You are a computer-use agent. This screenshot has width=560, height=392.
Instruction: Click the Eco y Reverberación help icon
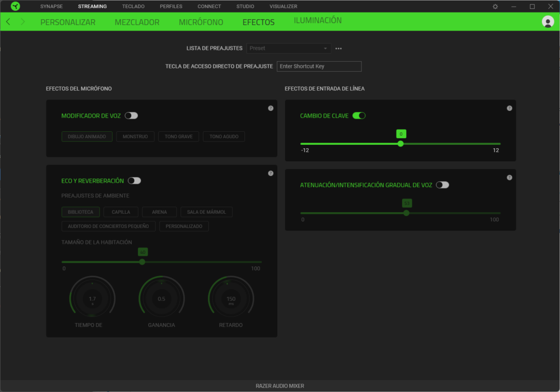(x=271, y=173)
